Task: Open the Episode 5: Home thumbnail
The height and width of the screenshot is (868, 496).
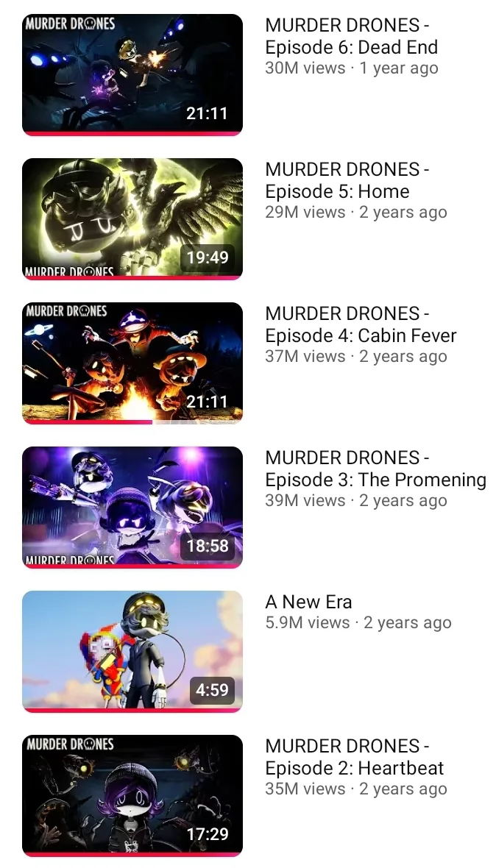Action: 132,219
